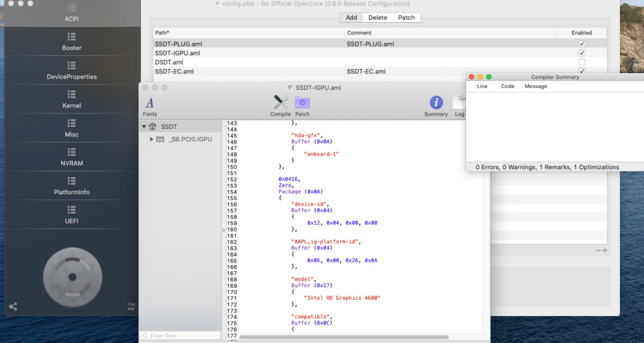Sort by the Comment column header
Screen dimensions: 644x343
[x=451, y=33]
